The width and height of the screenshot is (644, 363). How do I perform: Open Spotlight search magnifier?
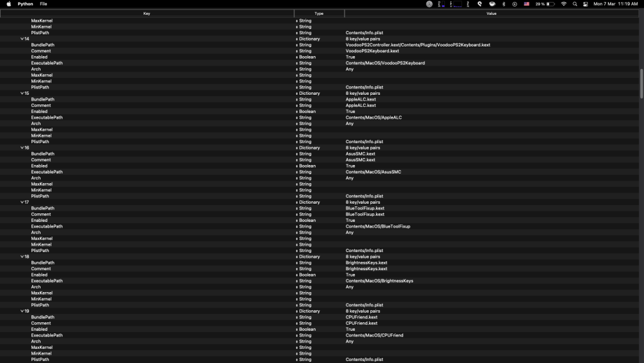[575, 4]
